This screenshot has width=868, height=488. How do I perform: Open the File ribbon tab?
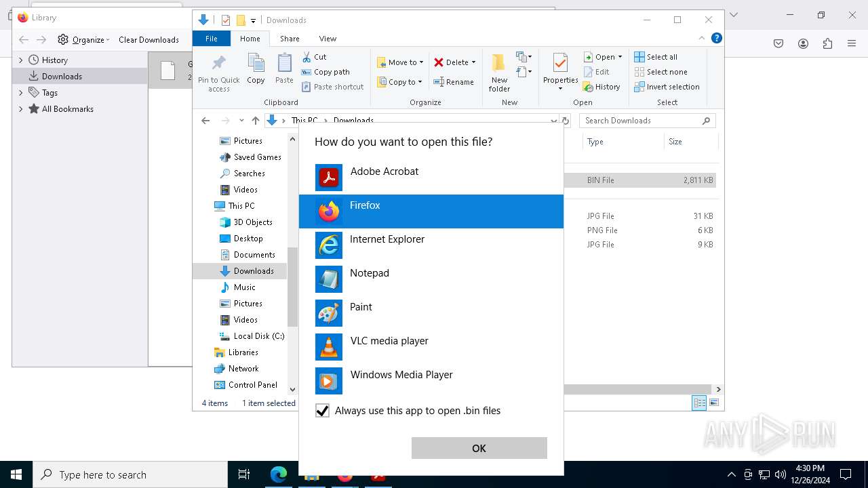pos(212,39)
